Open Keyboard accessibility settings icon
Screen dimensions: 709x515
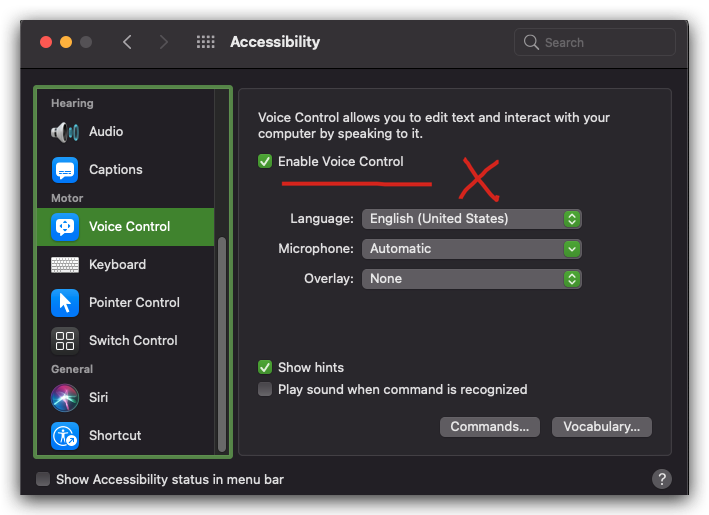coord(65,265)
